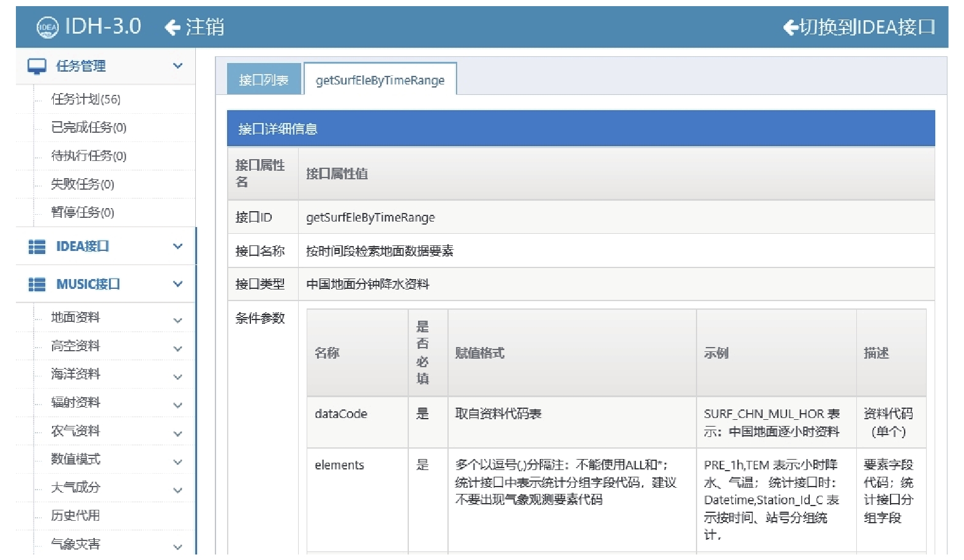
Task: Switch to the 接口列表 tab
Action: tap(264, 80)
